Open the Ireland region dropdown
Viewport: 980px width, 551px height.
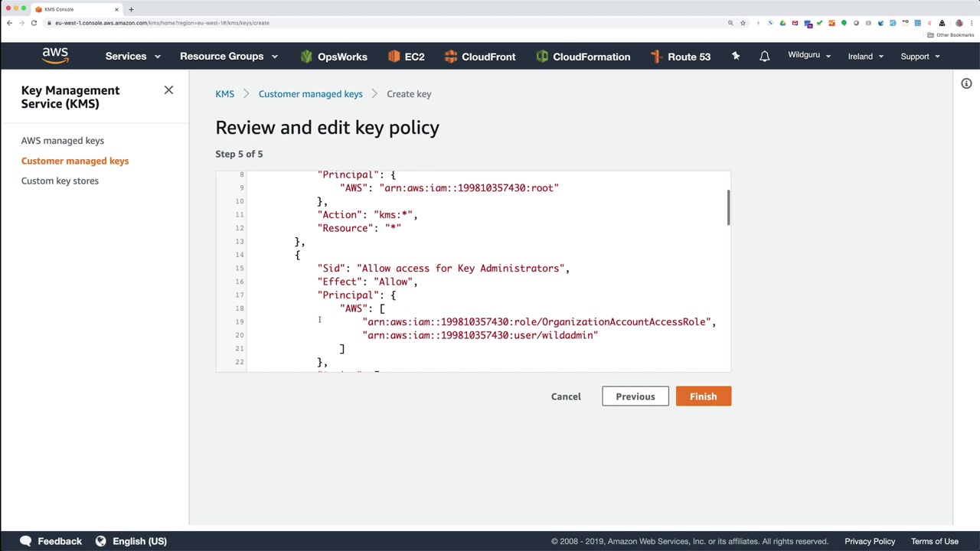pos(866,56)
